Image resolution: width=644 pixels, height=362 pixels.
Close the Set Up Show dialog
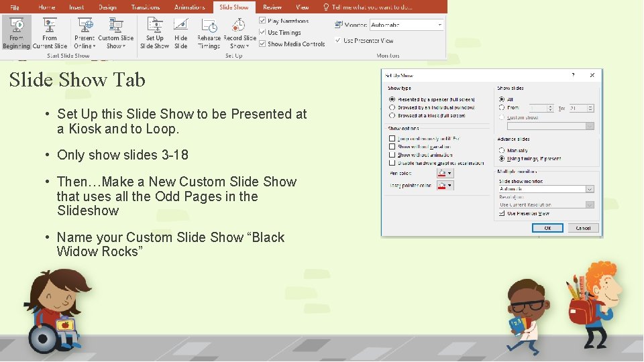tap(592, 75)
